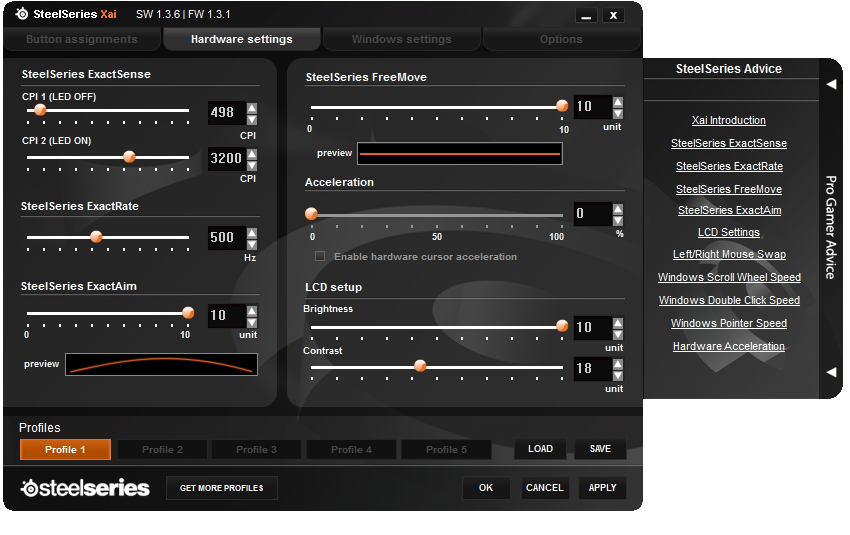Switch to Profile 4

[351, 449]
